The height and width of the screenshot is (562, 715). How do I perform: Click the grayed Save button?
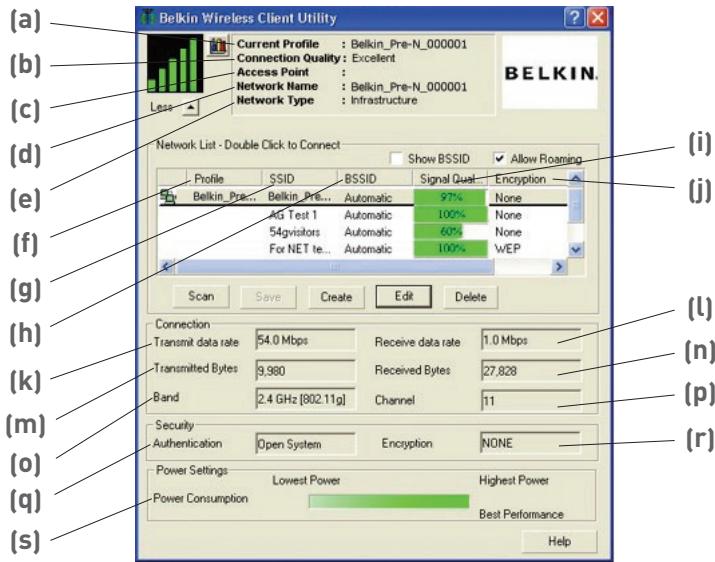click(268, 297)
